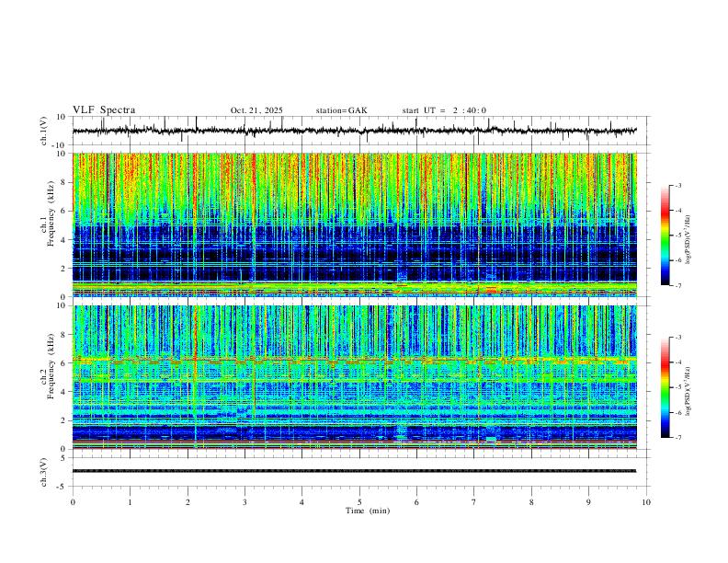Click time axis tick label "9" on bottom axis
Image resolution: width=728 pixels, height=563 pixels.
[x=588, y=502]
